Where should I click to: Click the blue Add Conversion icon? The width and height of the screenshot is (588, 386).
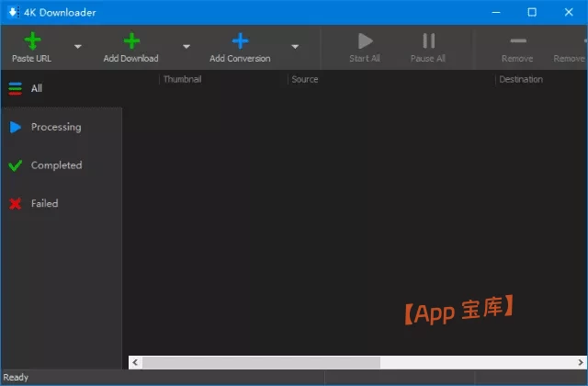point(240,41)
